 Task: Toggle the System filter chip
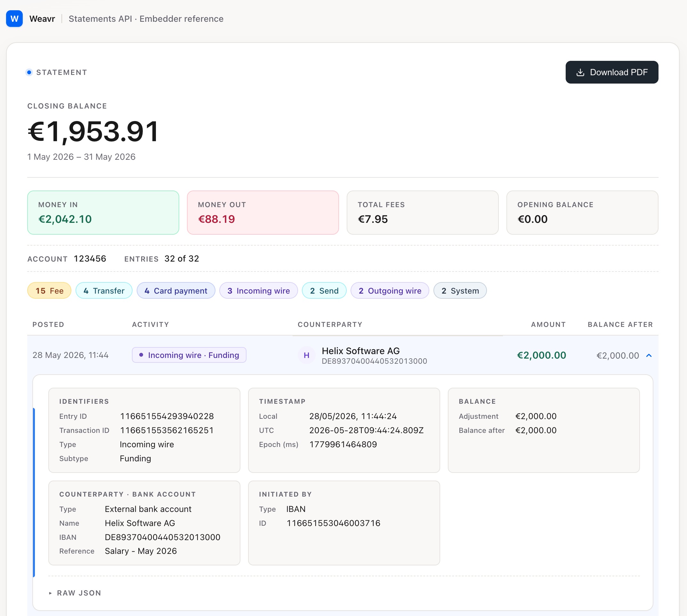[460, 291]
